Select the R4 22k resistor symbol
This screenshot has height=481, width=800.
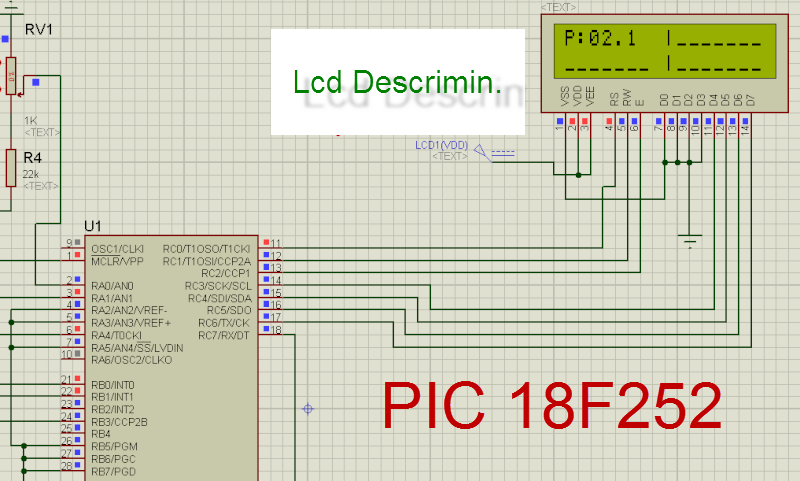click(11, 168)
